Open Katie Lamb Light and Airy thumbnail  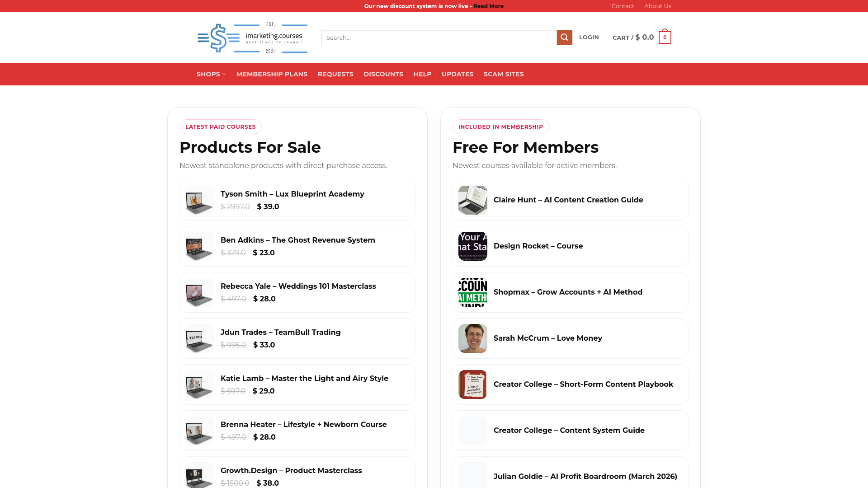pyautogui.click(x=200, y=385)
